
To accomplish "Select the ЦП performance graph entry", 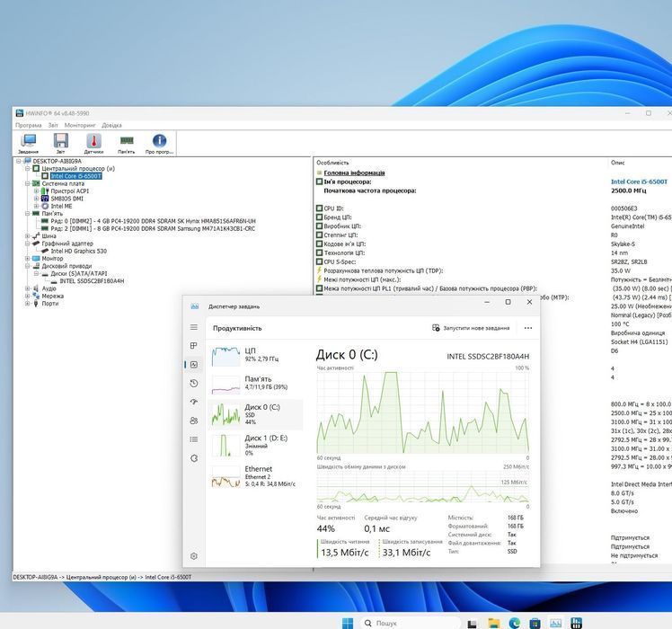I will (255, 356).
